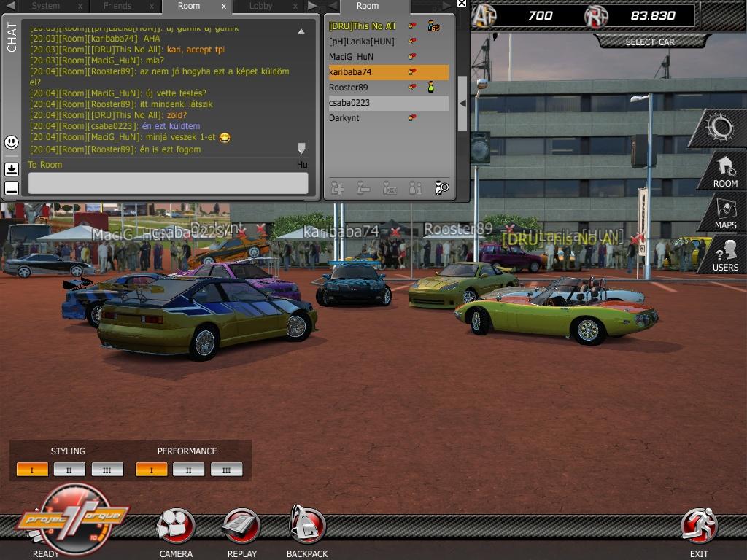Select Styling level II
The image size is (747, 560).
[69, 470]
